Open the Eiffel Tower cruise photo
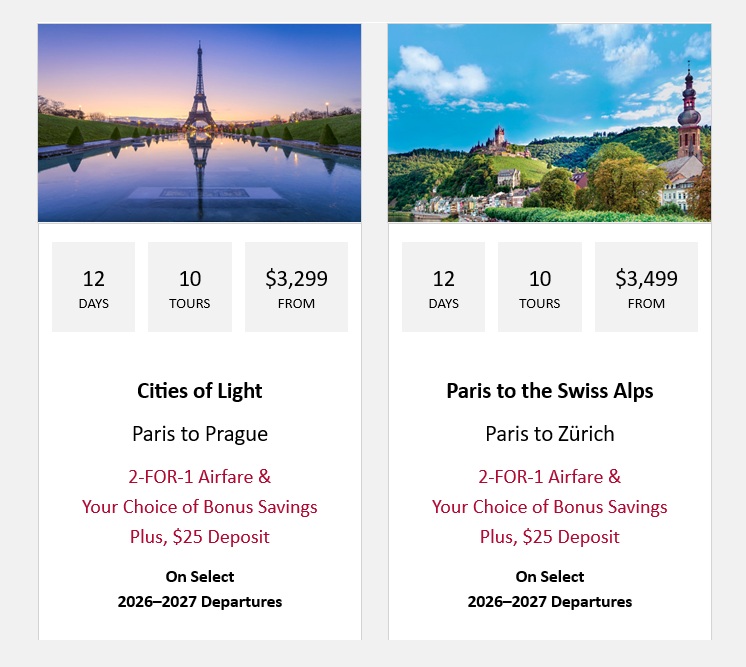Viewport: 746px width, 667px height. pos(199,123)
